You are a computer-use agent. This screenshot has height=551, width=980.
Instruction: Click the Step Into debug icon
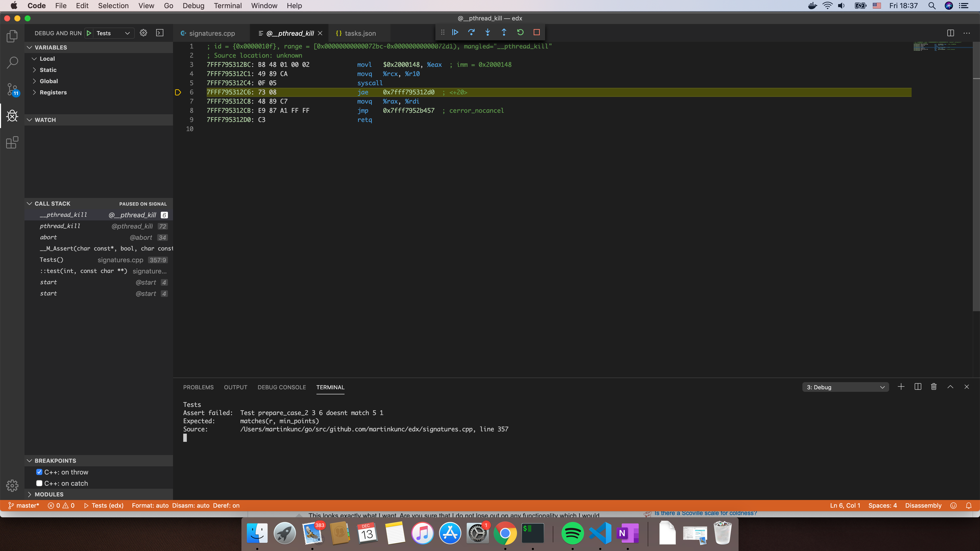[x=488, y=32]
